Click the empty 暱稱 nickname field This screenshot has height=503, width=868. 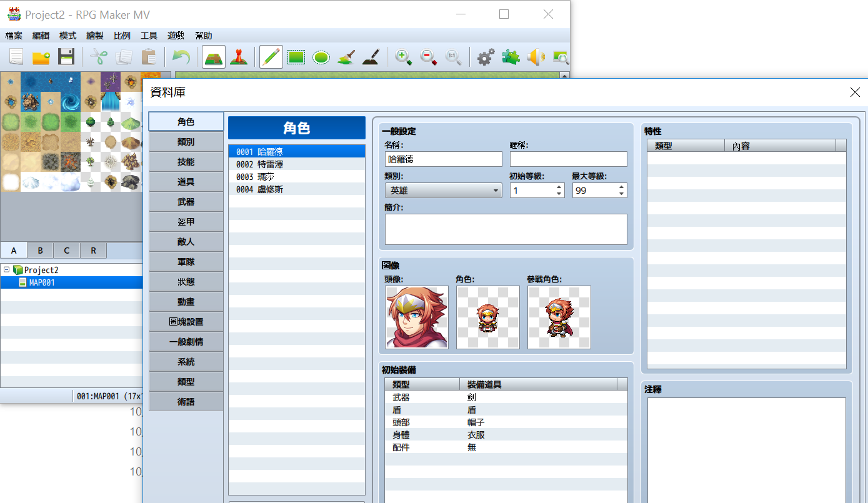569,159
